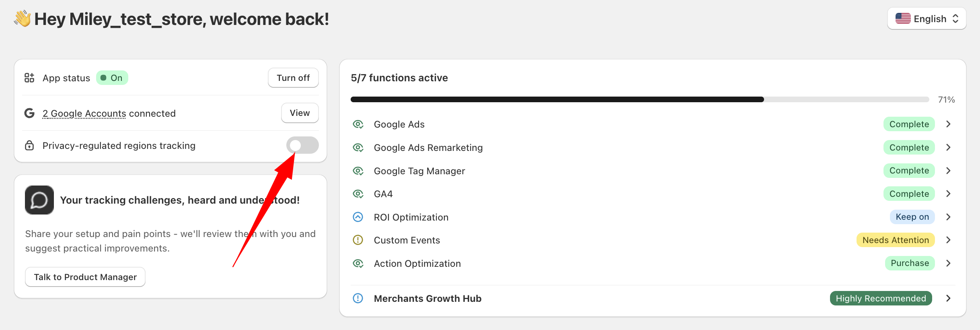The image size is (980, 330).
Task: Click the Needs Attention badge
Action: pyautogui.click(x=896, y=240)
